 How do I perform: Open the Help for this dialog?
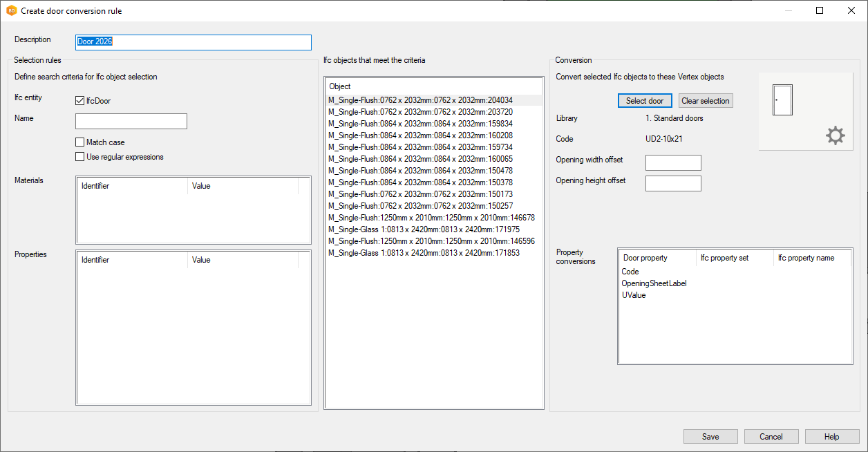pyautogui.click(x=832, y=436)
